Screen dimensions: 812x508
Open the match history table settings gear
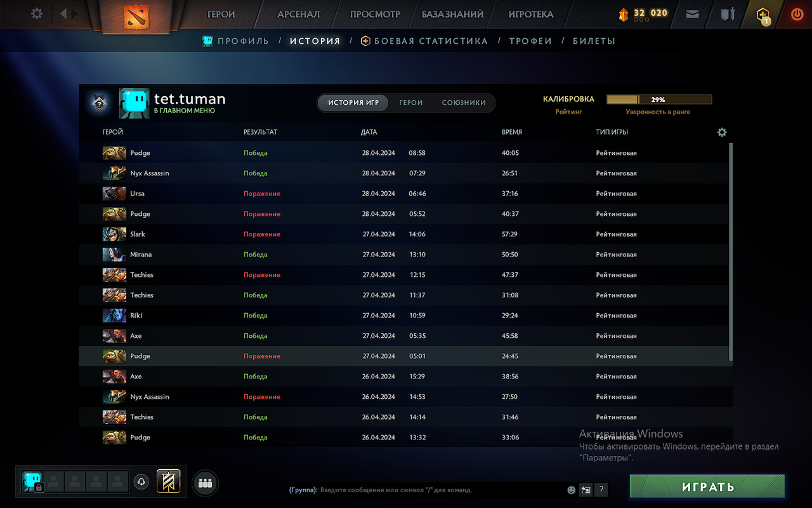(722, 132)
